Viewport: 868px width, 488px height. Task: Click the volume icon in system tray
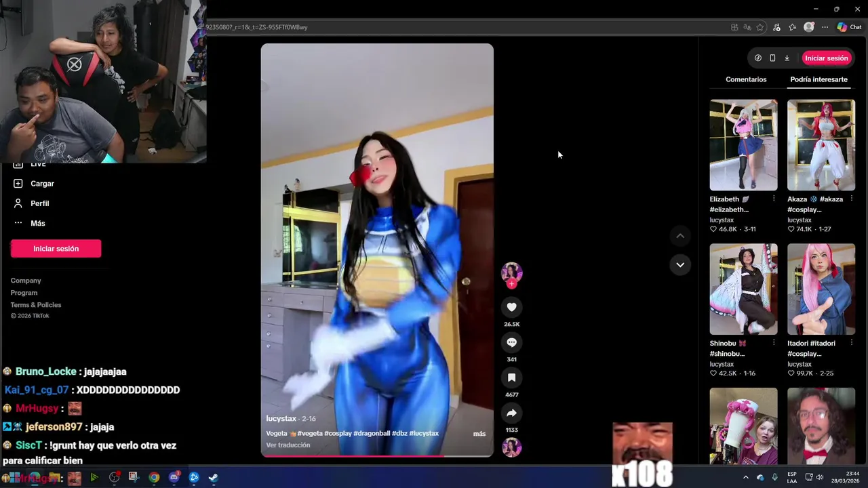coord(819,477)
